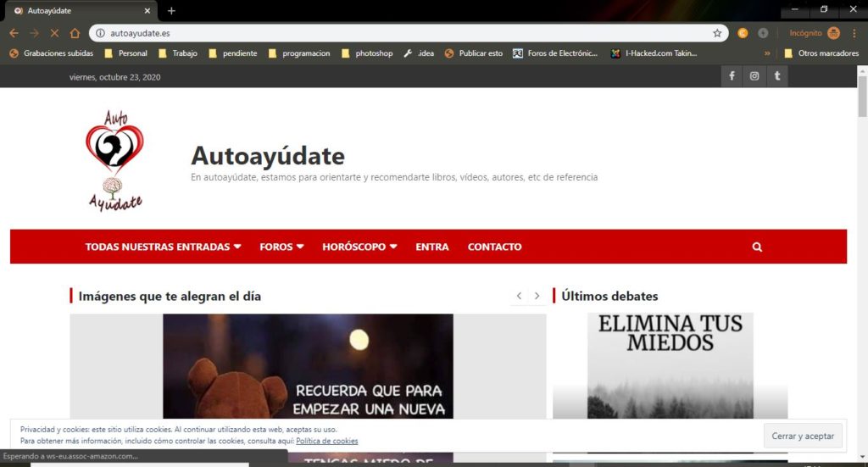Click the Imágenes que te alegran el día heading
Viewport: 868px width, 467px height.
click(170, 296)
